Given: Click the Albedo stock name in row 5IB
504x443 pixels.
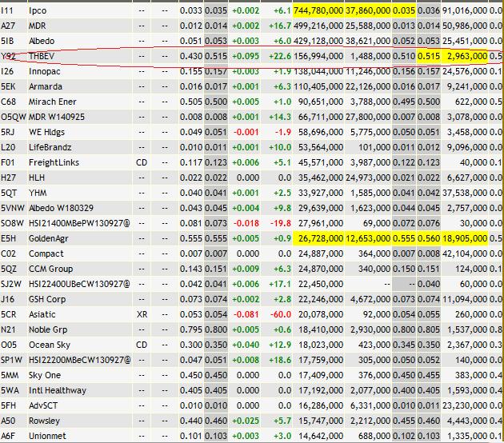Looking at the screenshot, I should [x=42, y=41].
